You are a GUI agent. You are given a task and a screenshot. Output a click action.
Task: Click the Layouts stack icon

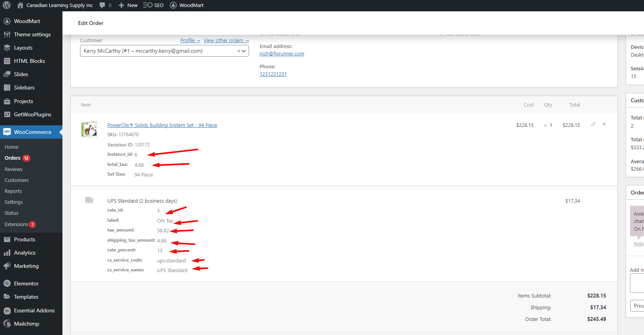coord(7,48)
